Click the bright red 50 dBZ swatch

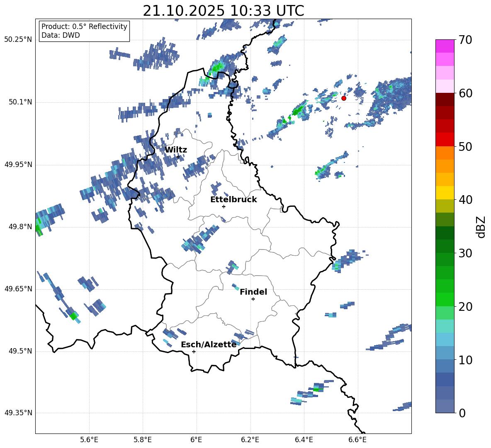click(x=445, y=140)
